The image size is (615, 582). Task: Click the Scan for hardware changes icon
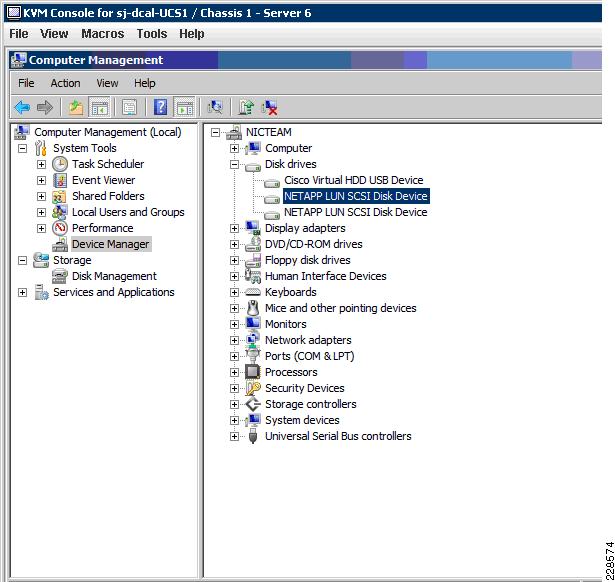pyautogui.click(x=215, y=107)
